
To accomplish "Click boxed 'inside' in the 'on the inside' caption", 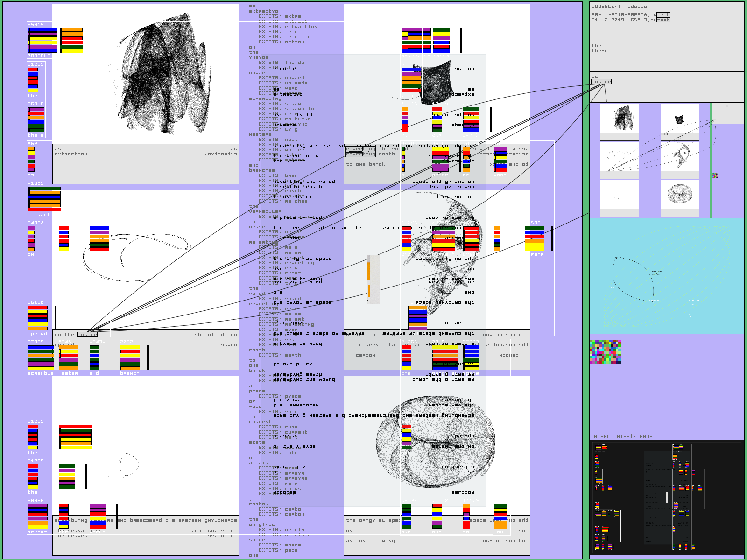I will click(x=87, y=335).
